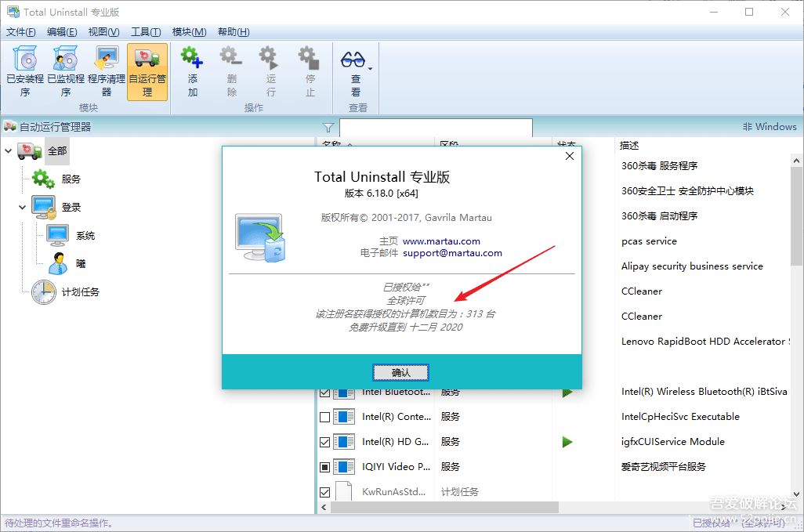804x532 pixels.
Task: Open the 编辑(E) menu
Action: click(62, 32)
